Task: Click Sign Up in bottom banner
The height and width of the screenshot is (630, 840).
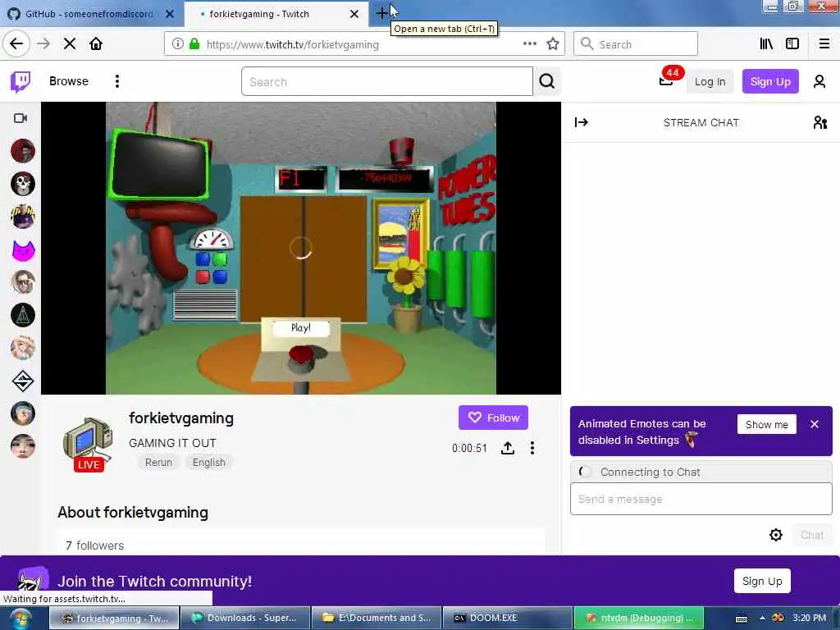Action: pyautogui.click(x=762, y=581)
